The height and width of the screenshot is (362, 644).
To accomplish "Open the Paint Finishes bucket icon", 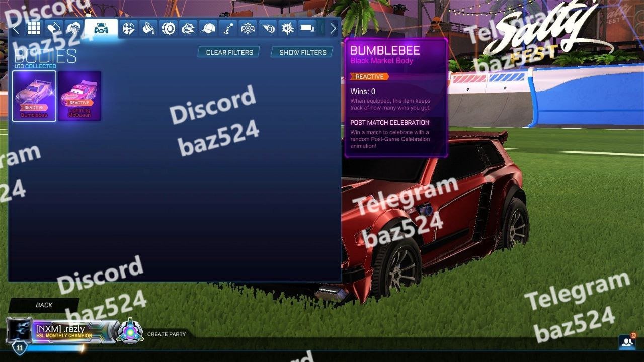I will coord(148,29).
